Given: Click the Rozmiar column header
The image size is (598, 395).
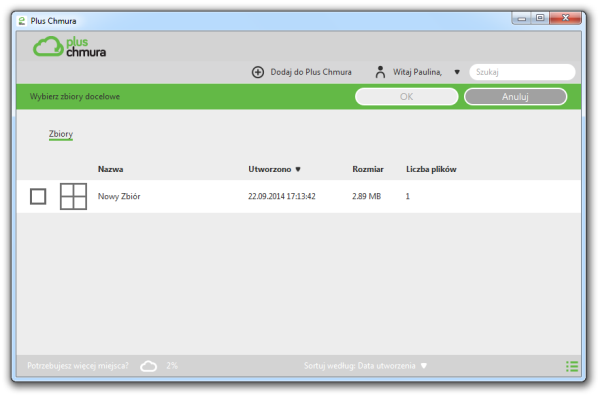Looking at the screenshot, I should pyautogui.click(x=368, y=169).
